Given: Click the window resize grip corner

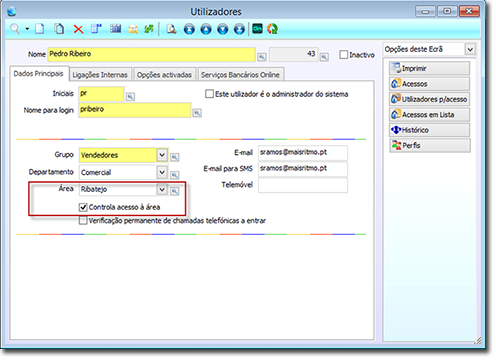Looking at the screenshot, I should click(x=478, y=340).
